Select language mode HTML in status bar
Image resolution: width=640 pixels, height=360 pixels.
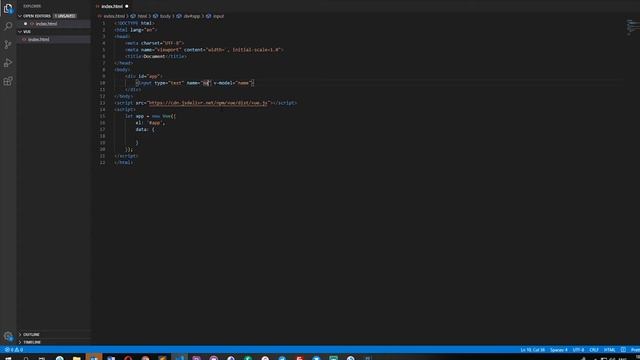pos(609,350)
